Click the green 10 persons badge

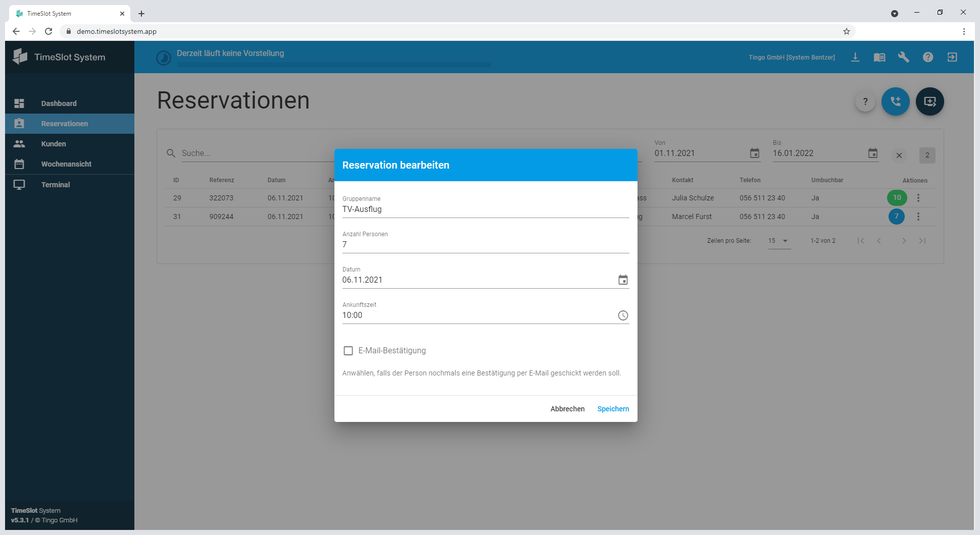pyautogui.click(x=897, y=198)
